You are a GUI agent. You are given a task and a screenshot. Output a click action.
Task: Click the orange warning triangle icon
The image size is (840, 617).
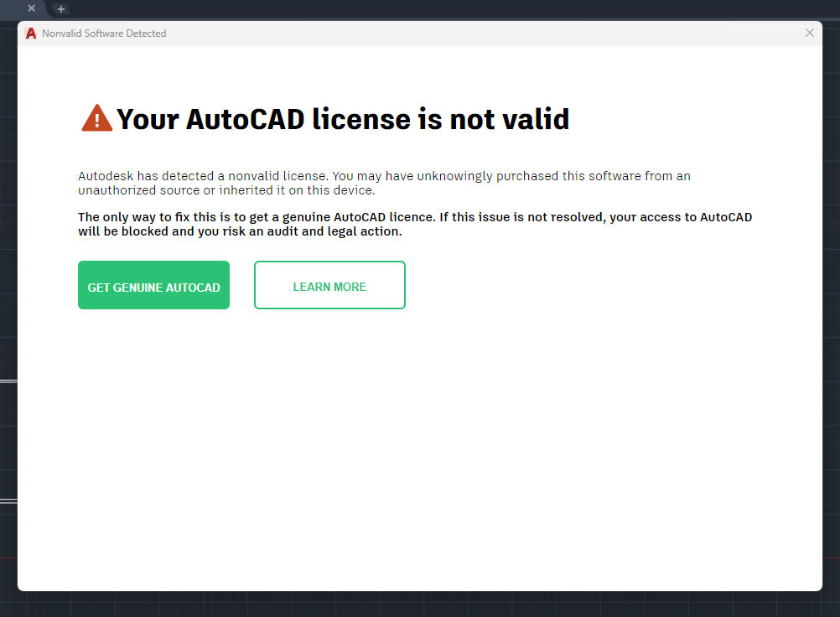click(x=96, y=119)
